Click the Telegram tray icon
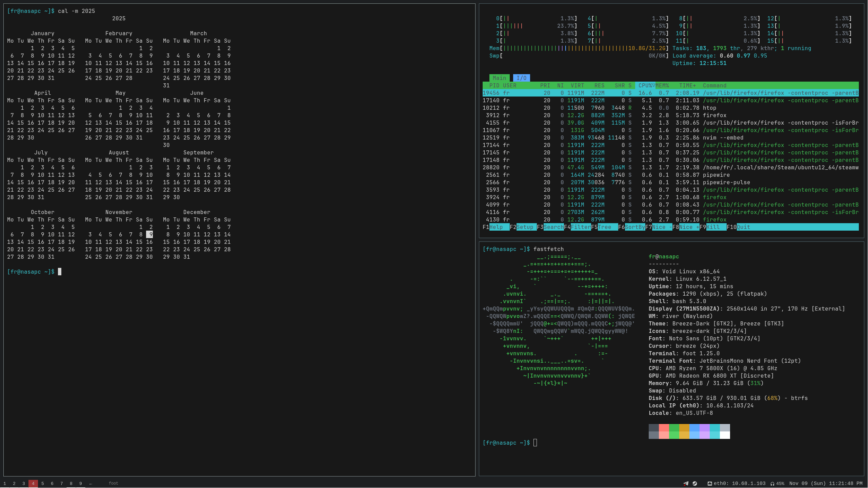Viewport: 868px width, 488px height. [686, 484]
